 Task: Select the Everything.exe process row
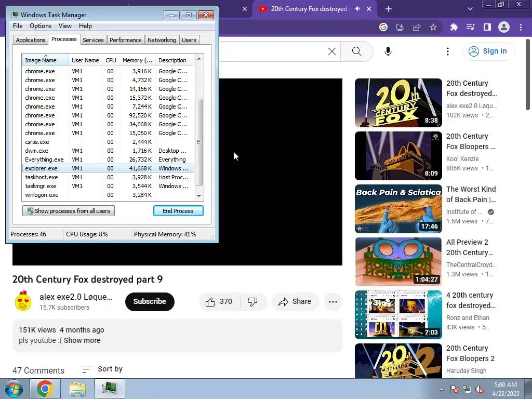point(108,159)
